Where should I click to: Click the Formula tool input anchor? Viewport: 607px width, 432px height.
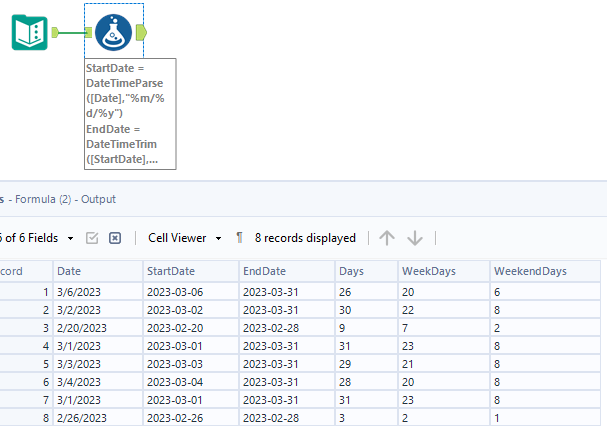click(x=89, y=33)
